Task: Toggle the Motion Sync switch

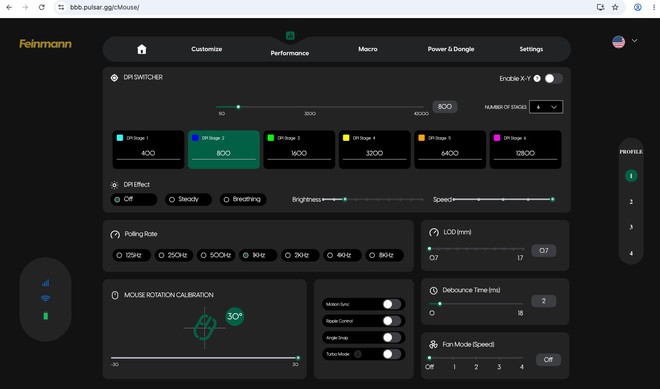Action: [x=391, y=304]
